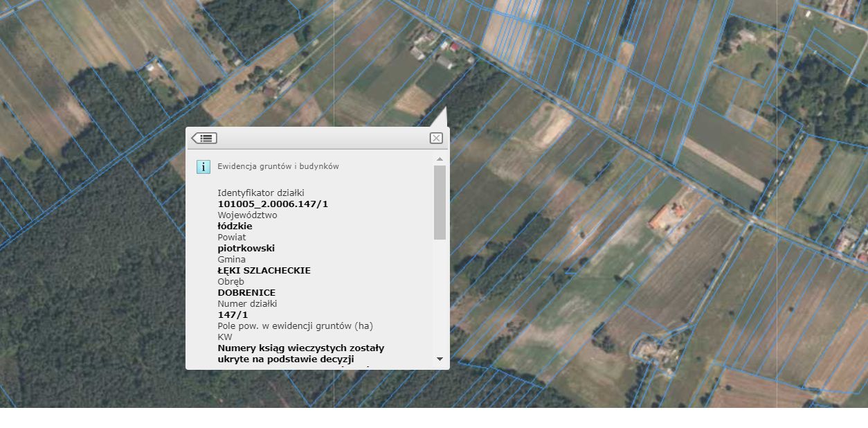
Task: Select parcel identifier '101005_2.0006.147/1'
Action: (273, 204)
